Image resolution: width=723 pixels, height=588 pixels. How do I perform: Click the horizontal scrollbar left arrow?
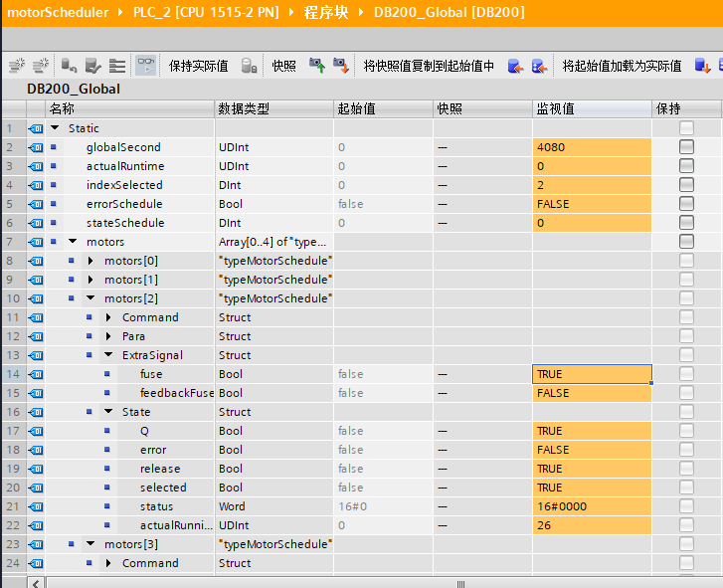(x=36, y=583)
